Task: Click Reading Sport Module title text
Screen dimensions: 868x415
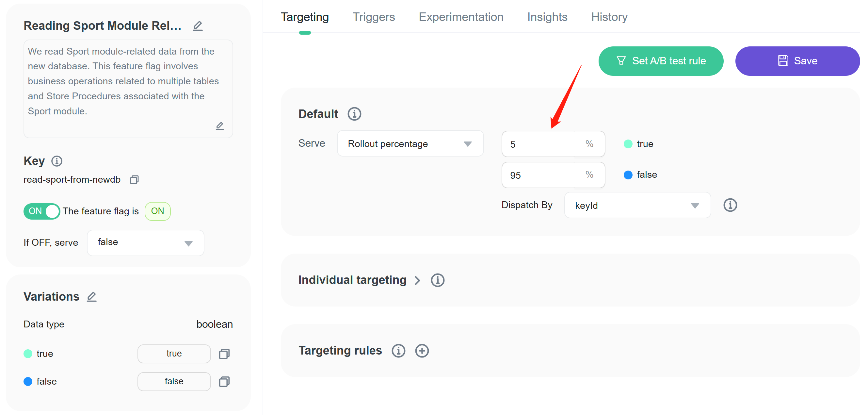Action: point(103,25)
